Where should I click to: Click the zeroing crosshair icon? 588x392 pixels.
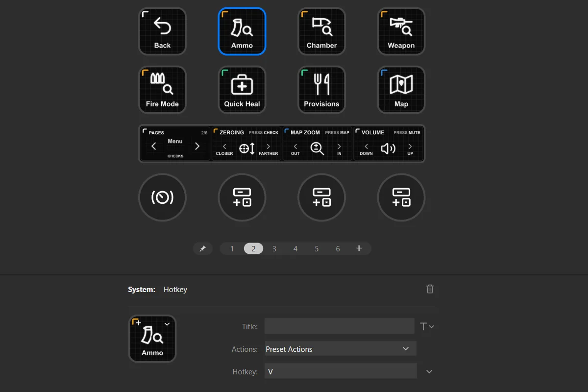[x=246, y=148]
